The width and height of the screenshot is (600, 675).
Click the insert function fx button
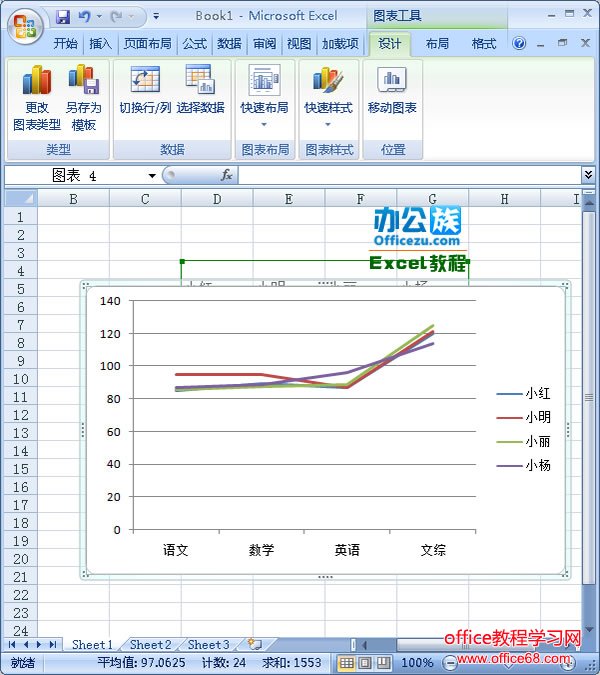click(x=226, y=175)
